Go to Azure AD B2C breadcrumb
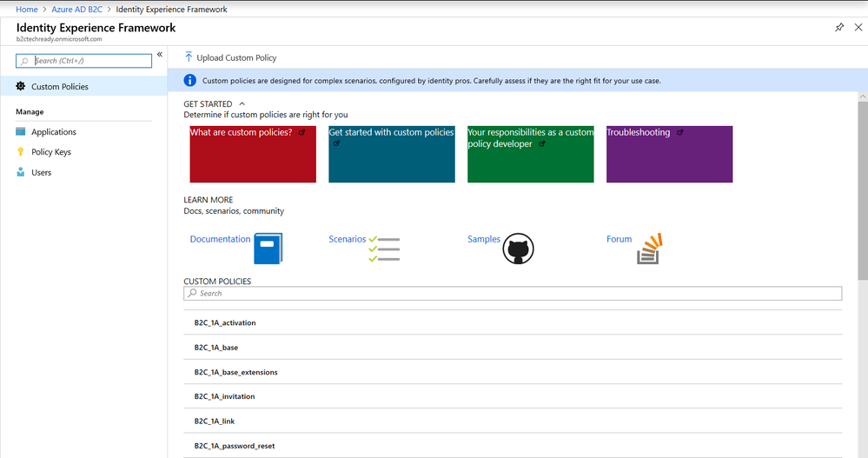 77,9
